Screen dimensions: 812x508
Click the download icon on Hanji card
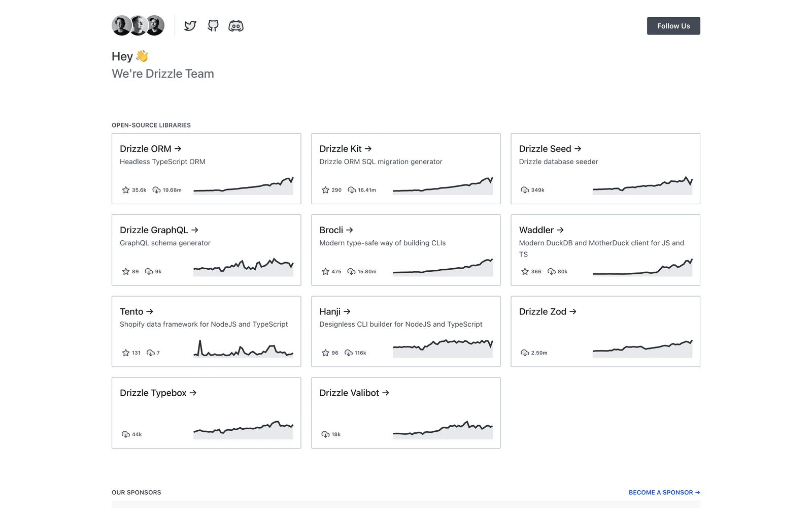click(x=349, y=353)
